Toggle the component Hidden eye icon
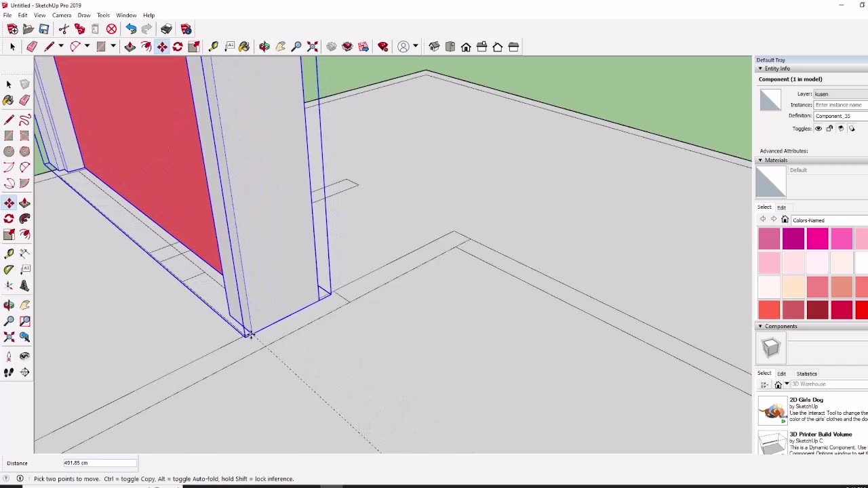This screenshot has width=868, height=488. point(818,128)
